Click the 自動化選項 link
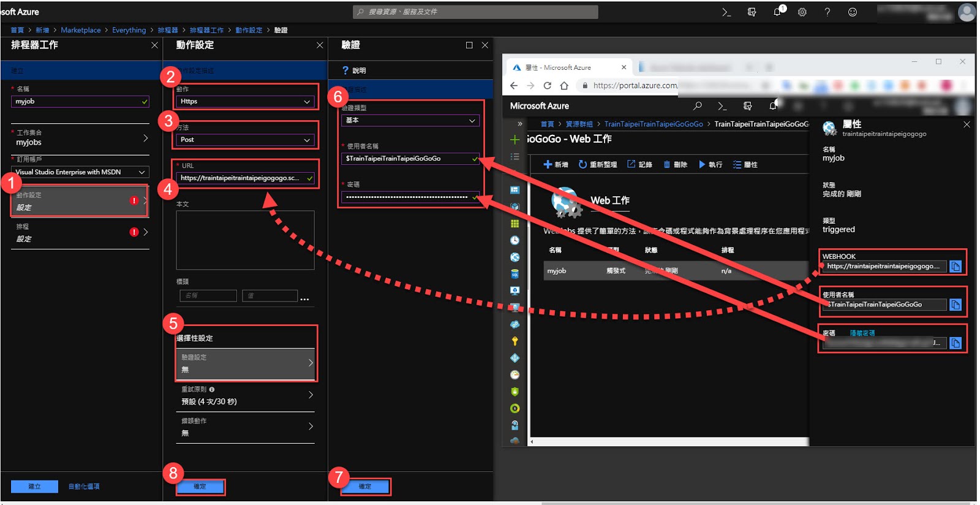The height and width of the screenshot is (505, 980). 84,487
